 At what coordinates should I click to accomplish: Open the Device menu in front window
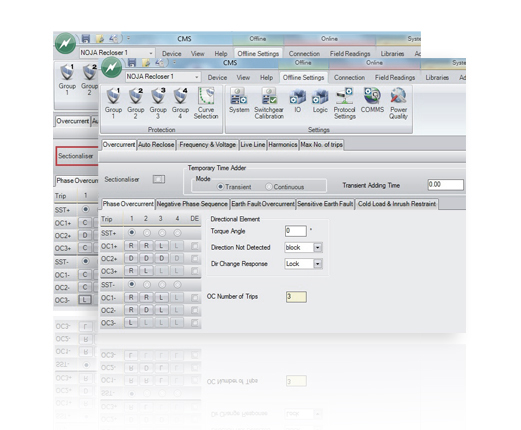click(217, 77)
